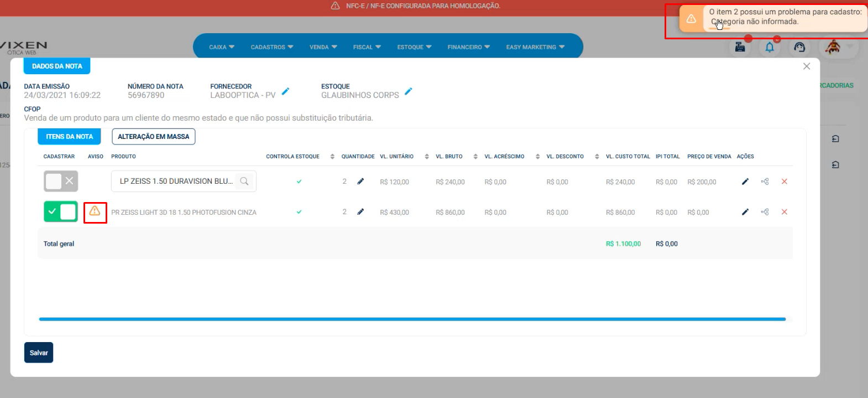Image resolution: width=868 pixels, height=398 pixels.
Task: Expand the Cadastros dropdown menu
Action: [271, 47]
